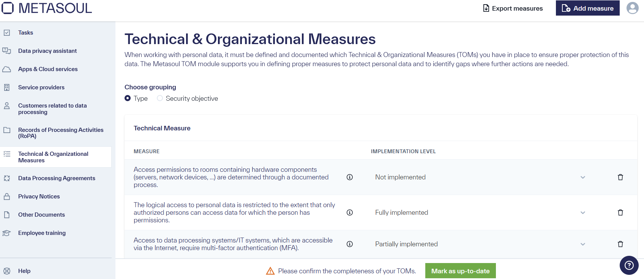Click the logical access measure description

(234, 212)
